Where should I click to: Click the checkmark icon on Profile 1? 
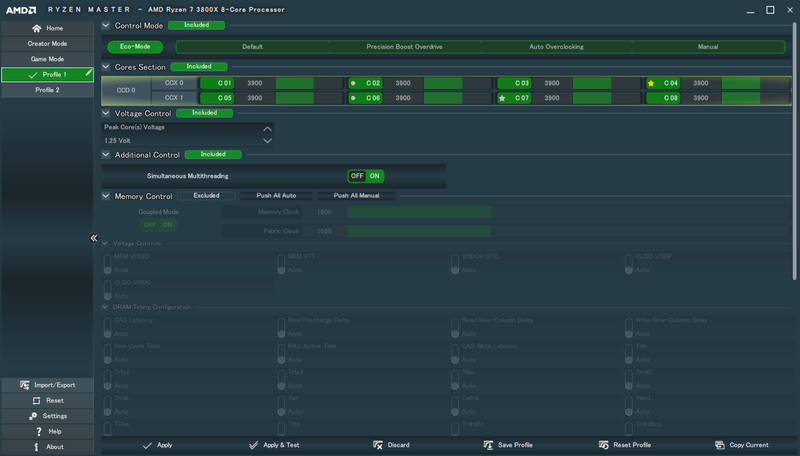33,75
